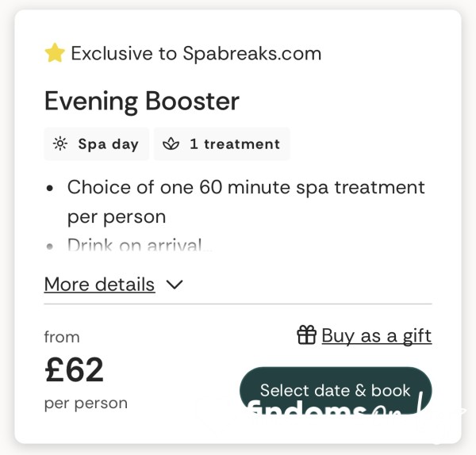Click the bullet point before Choice of one

pyautogui.click(x=49, y=188)
